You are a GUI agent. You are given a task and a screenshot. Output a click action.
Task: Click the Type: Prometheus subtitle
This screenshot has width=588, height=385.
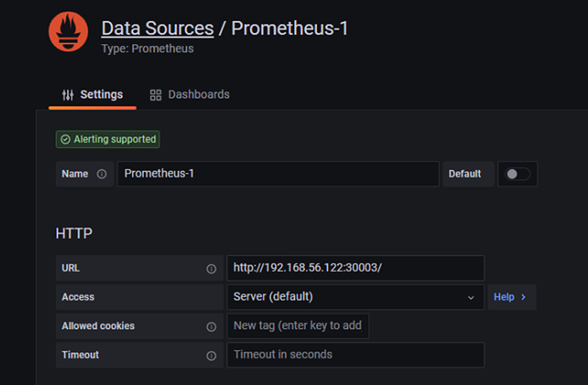tap(147, 49)
